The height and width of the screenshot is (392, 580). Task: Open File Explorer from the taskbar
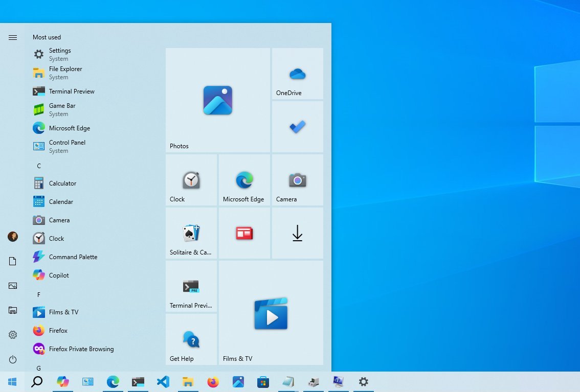(x=188, y=382)
